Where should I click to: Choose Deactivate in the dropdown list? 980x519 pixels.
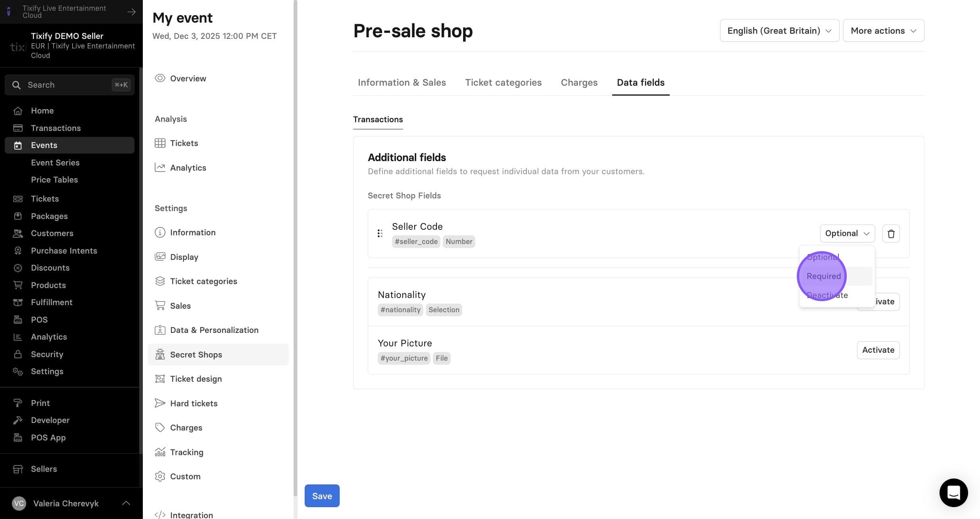837,295
